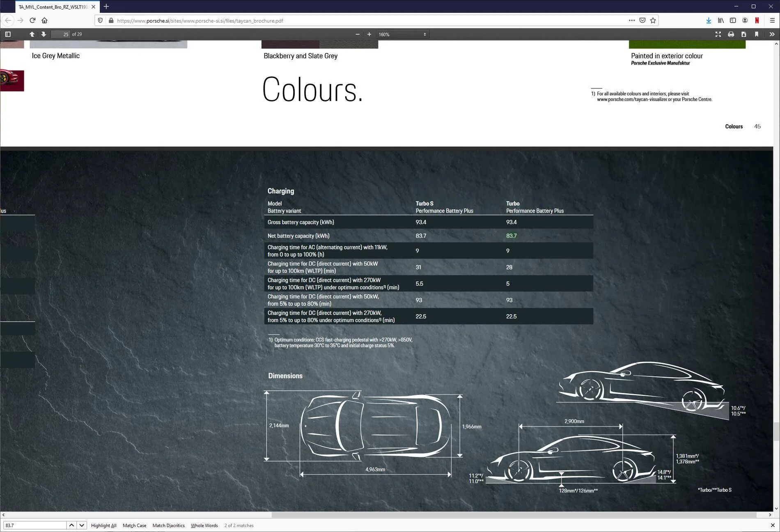The height and width of the screenshot is (532, 780).
Task: Toggle the PDF sidebar panel
Action: [x=8, y=34]
